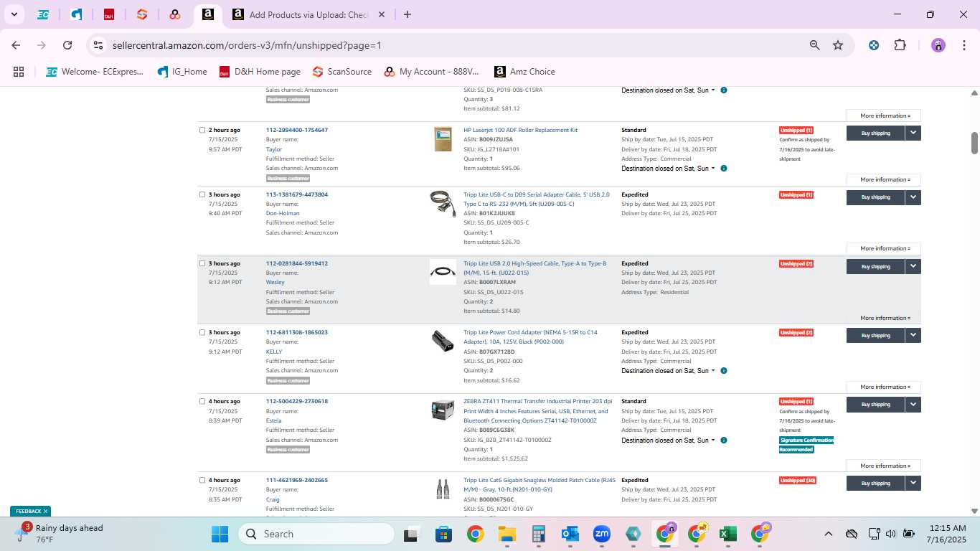Viewport: 980px width, 551px height.
Task: Select checkbox for order 111-4621969-2402665
Action: pyautogui.click(x=202, y=480)
